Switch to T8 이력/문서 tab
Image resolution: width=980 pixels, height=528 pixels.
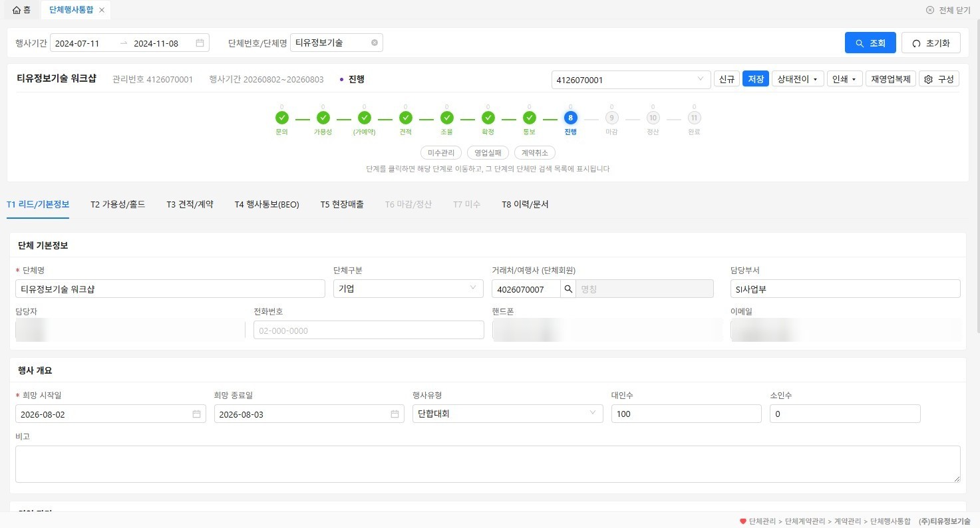tap(525, 204)
